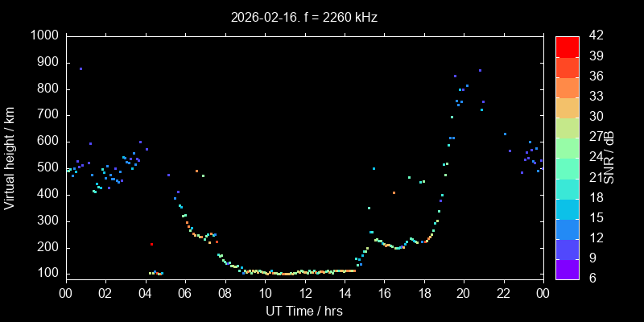The width and height of the screenshot is (644, 322).
Task: Click the 'UT Time / hrs' axis label
Action: click(x=304, y=312)
